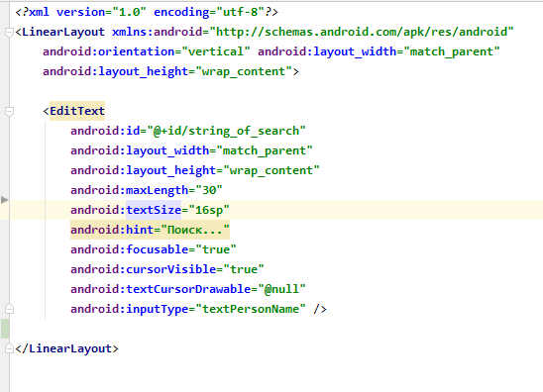
Task: Click fold marker beside closing LinearLayout tag
Action: point(9,348)
